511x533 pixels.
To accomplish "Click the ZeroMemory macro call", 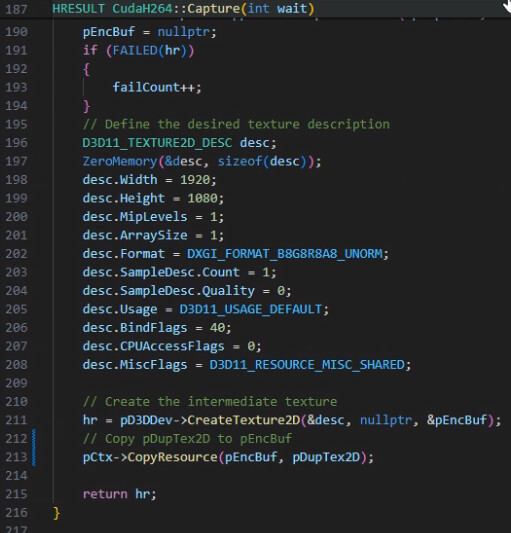I will (x=120, y=161).
